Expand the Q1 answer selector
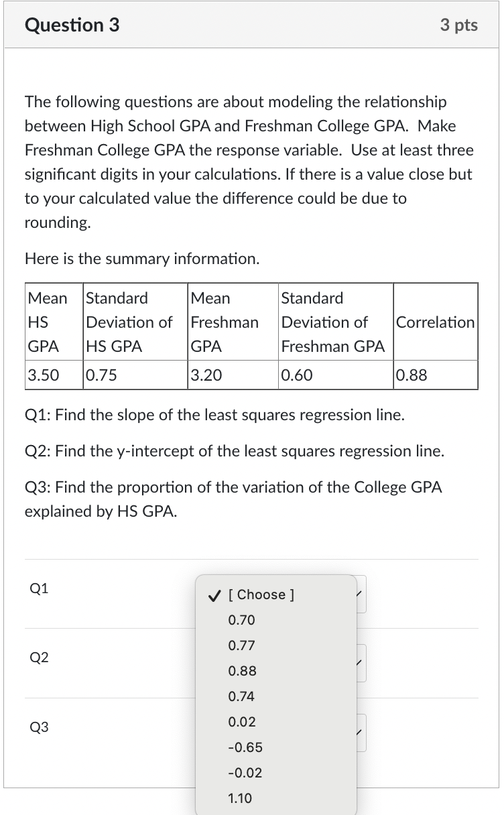504x815 pixels. pos(359,594)
